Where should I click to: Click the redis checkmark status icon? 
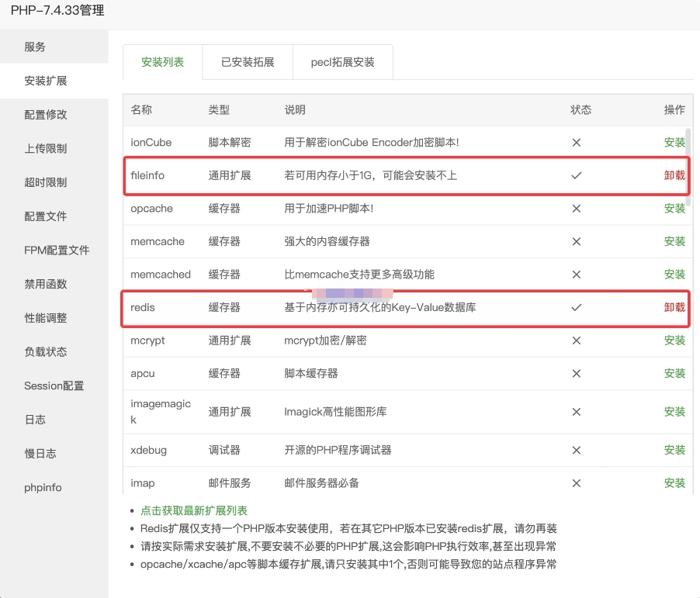[x=577, y=307]
